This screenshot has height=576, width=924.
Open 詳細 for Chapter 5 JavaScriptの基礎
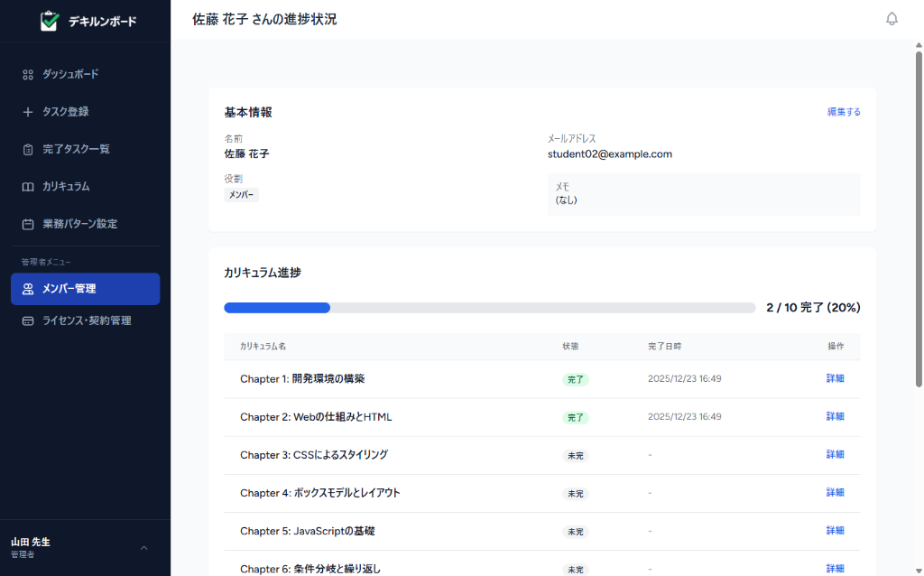tap(835, 530)
